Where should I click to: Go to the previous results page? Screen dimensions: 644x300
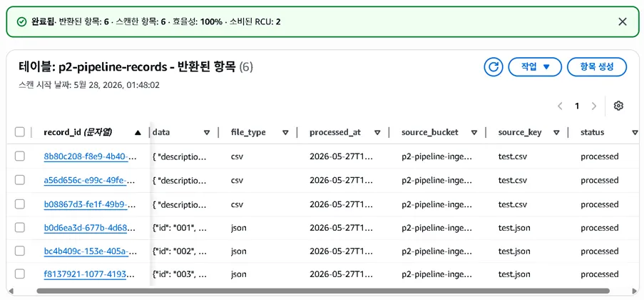[x=560, y=106]
